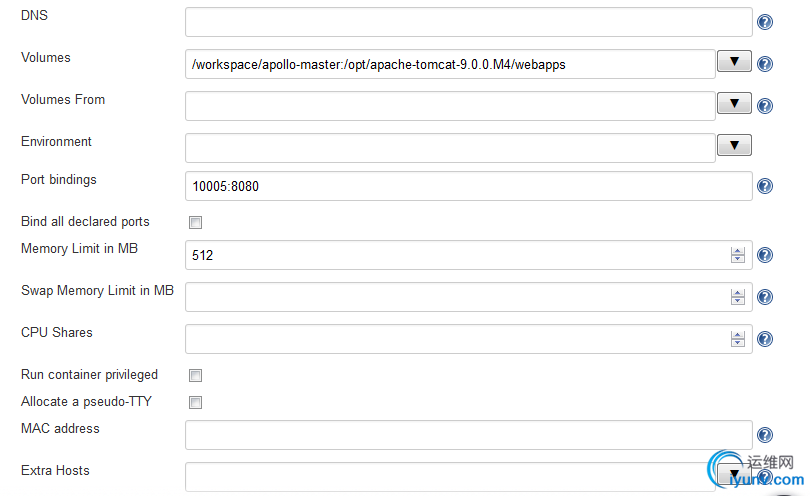
Task: Open help for MAC address field
Action: (765, 435)
